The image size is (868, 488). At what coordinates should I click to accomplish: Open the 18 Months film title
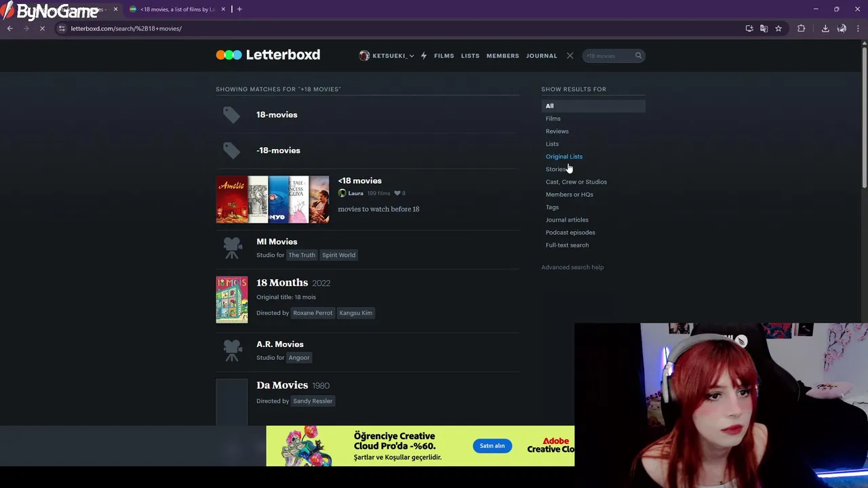(282, 283)
